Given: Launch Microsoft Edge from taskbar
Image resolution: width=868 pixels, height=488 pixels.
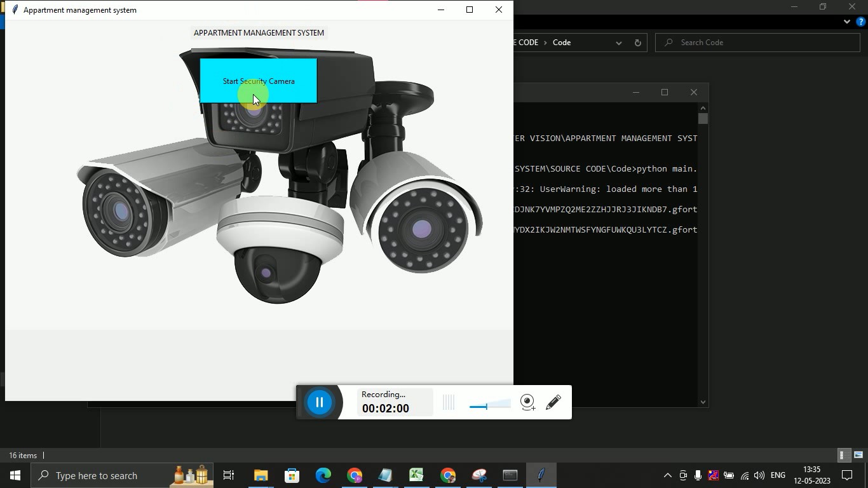Looking at the screenshot, I should pyautogui.click(x=323, y=475).
